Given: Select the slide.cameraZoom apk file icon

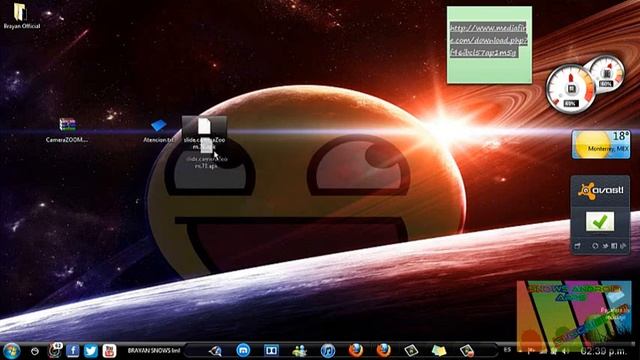Looking at the screenshot, I should coord(204,133).
